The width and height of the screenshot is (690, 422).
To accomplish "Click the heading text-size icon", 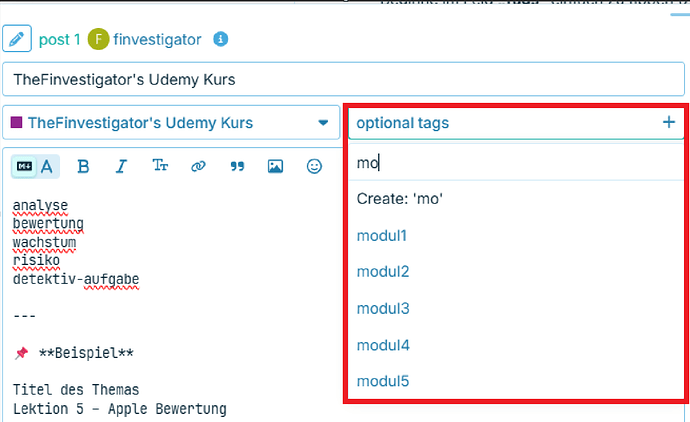I will [x=160, y=165].
